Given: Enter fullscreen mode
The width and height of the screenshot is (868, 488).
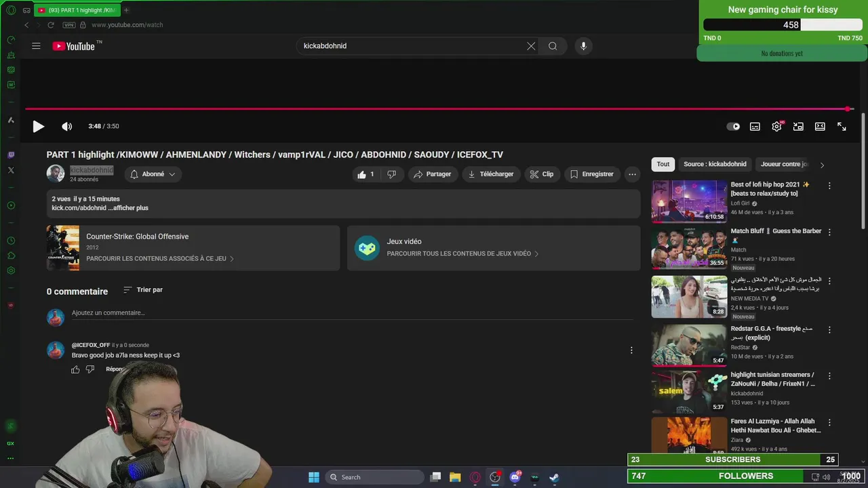Looking at the screenshot, I should (842, 126).
